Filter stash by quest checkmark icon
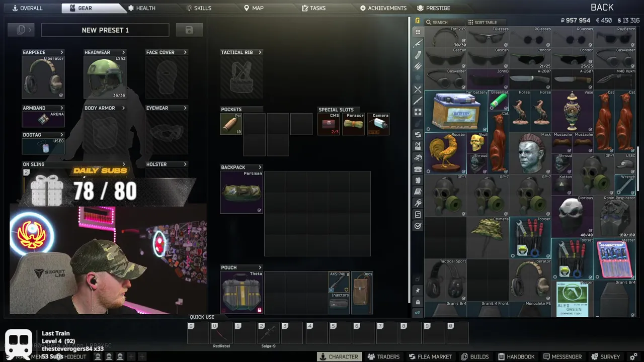Viewport: 644px width, 362px height. tap(418, 226)
